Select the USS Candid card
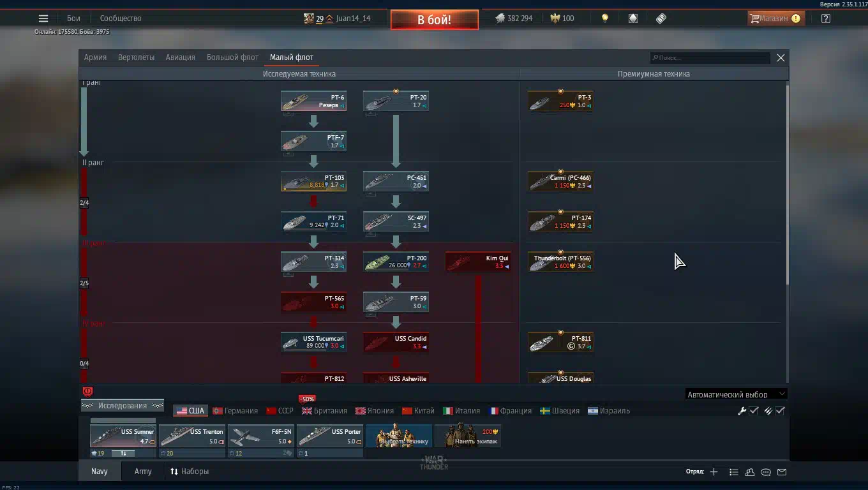The image size is (868, 490). coord(396,342)
